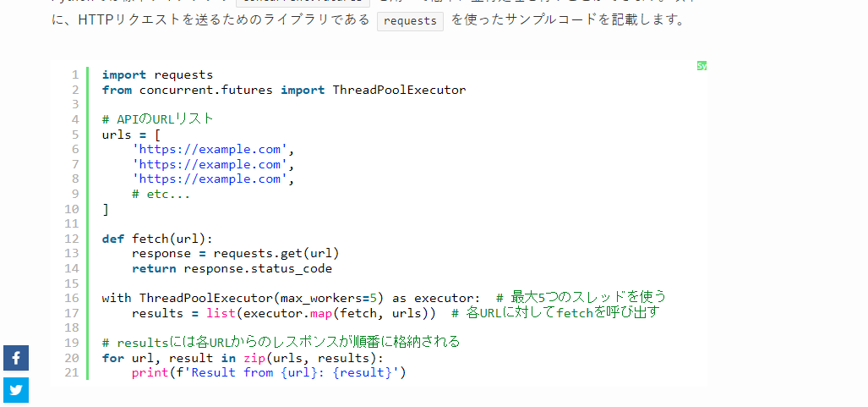This screenshot has height=407, width=868.
Task: Click the comment '# APIのURLリスト'
Action: click(x=158, y=119)
